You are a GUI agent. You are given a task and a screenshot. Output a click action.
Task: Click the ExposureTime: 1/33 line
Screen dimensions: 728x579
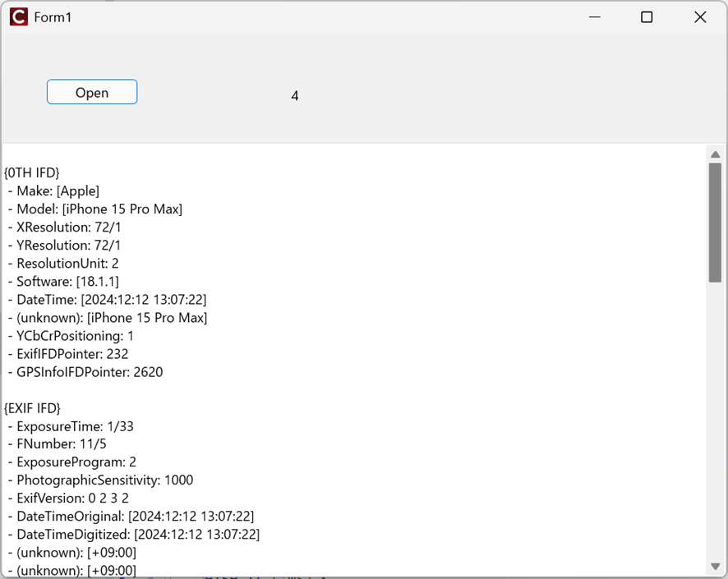(74, 426)
